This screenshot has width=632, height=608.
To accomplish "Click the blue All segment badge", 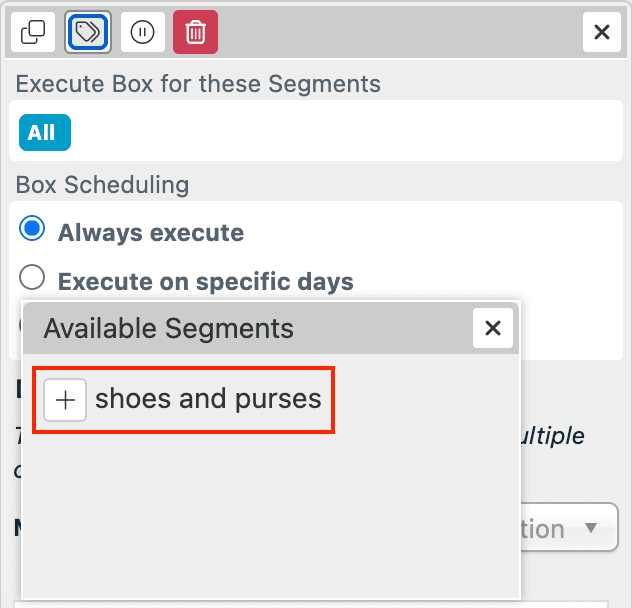I will point(42,133).
